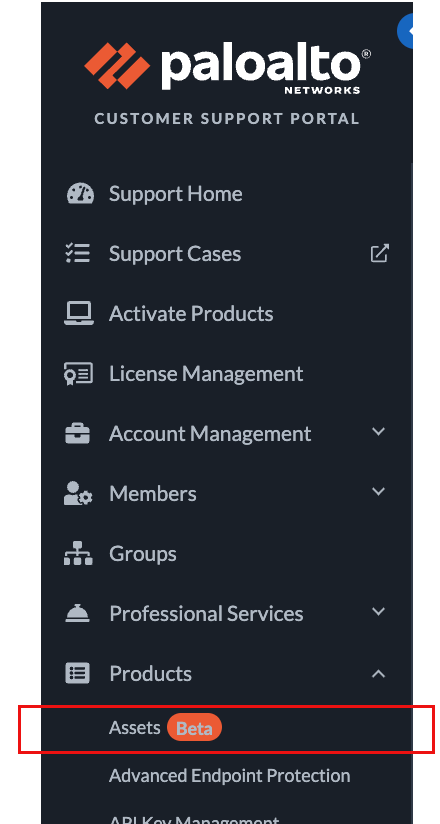440x824 pixels.
Task: Click the Professional Services bell icon
Action: click(x=77, y=613)
